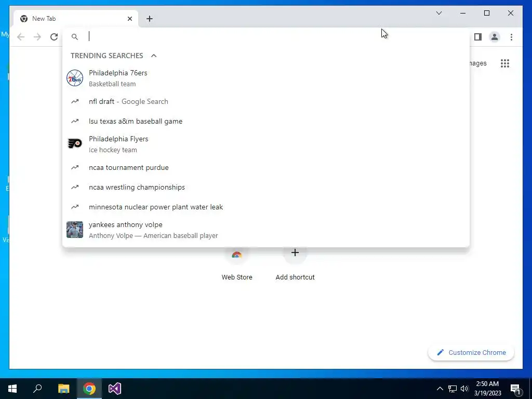
Task: Click trending arrow icon beside nfl draft
Action: tap(75, 101)
